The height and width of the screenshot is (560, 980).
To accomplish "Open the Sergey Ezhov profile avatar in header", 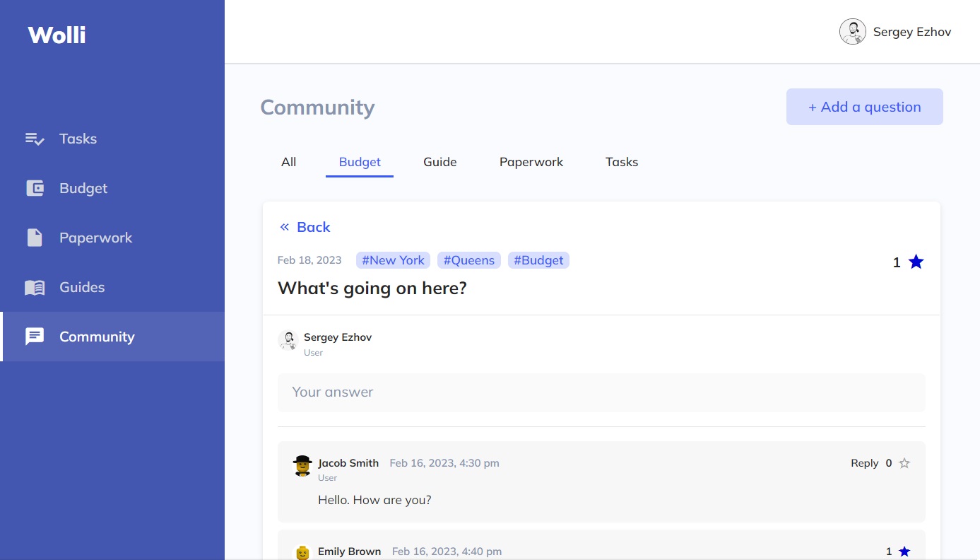I will 853,32.
